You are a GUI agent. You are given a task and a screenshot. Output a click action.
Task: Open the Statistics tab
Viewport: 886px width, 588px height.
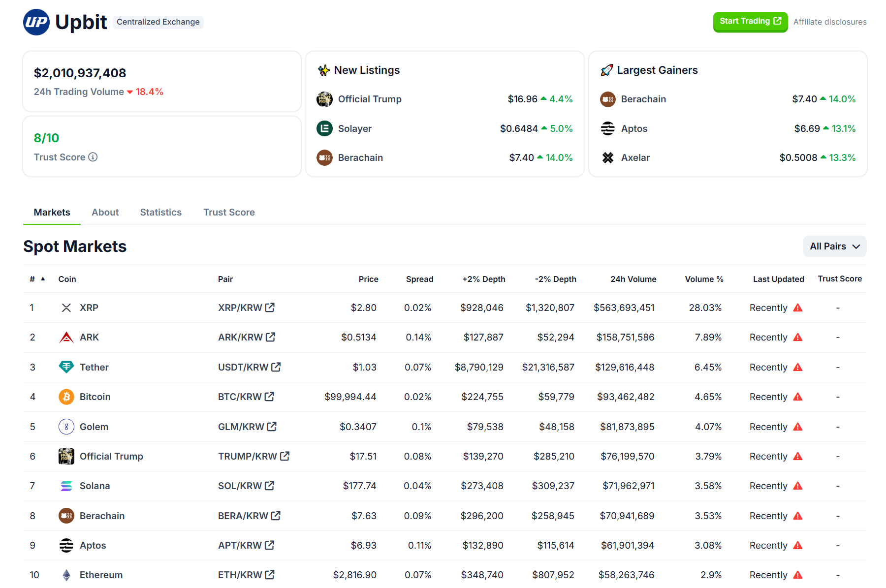coord(160,212)
